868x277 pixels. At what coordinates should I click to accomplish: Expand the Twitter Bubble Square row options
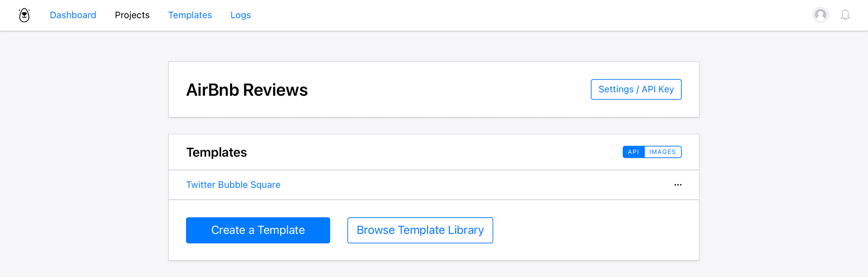click(678, 185)
